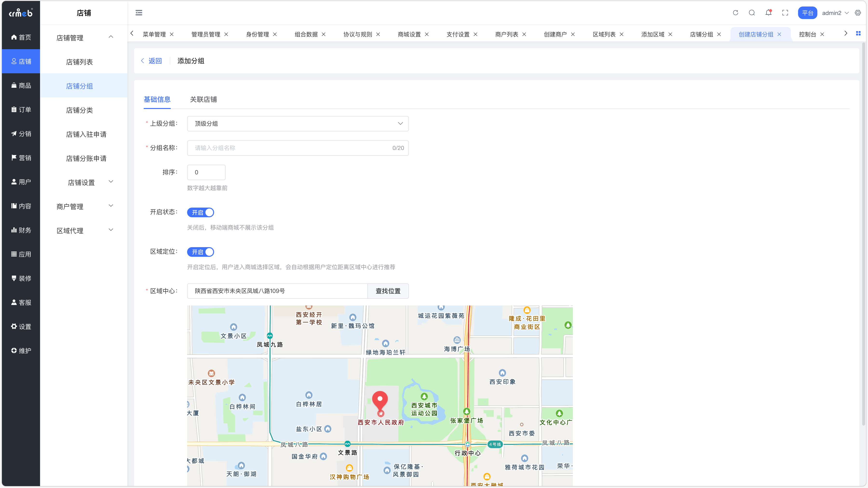Open the search magnifier icon
Viewport: 868px width, 488px height.
pos(752,13)
